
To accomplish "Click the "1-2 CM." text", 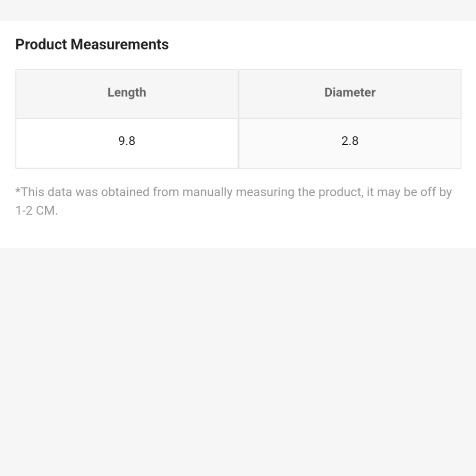I will pyautogui.click(x=37, y=210).
